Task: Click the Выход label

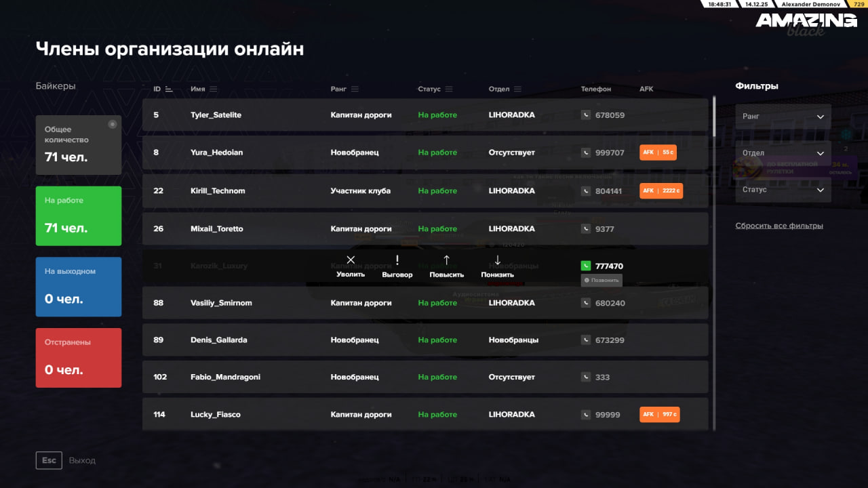Action: click(82, 461)
